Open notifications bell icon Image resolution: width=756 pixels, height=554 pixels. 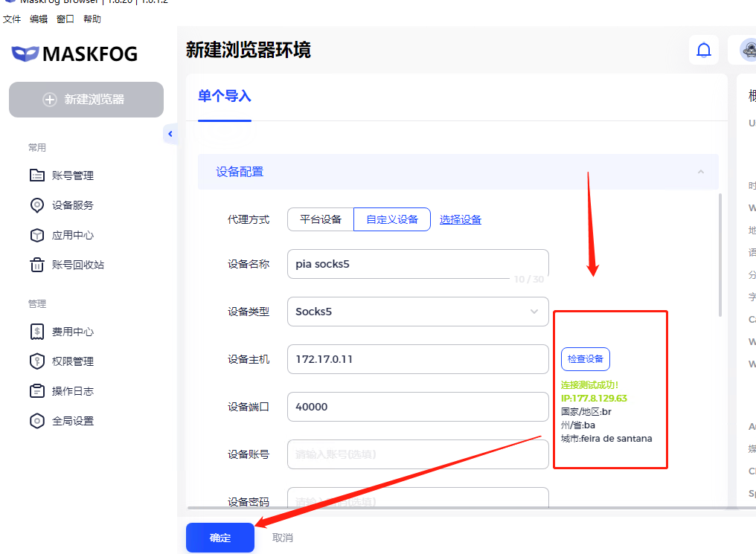pos(704,50)
